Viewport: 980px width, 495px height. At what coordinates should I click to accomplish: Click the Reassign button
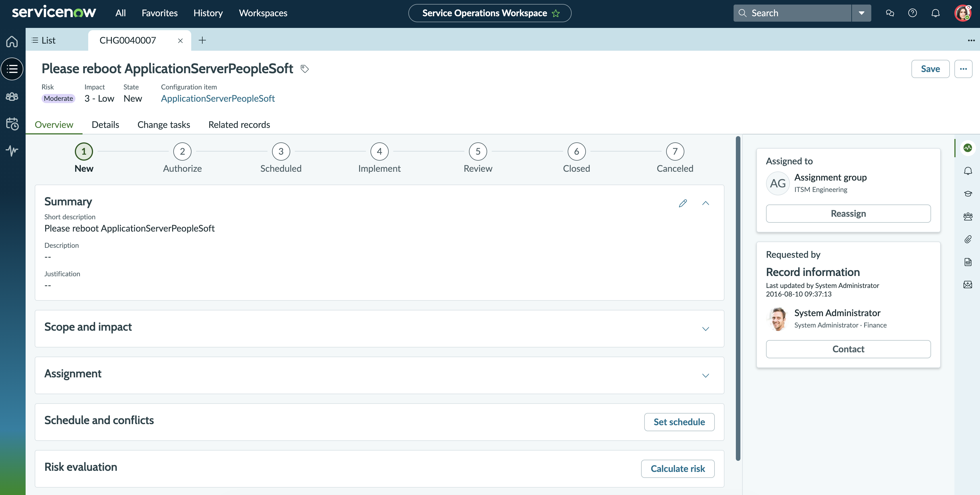848,214
